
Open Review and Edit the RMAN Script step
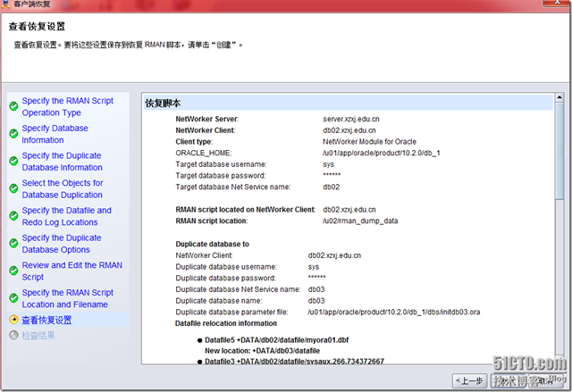click(x=71, y=271)
